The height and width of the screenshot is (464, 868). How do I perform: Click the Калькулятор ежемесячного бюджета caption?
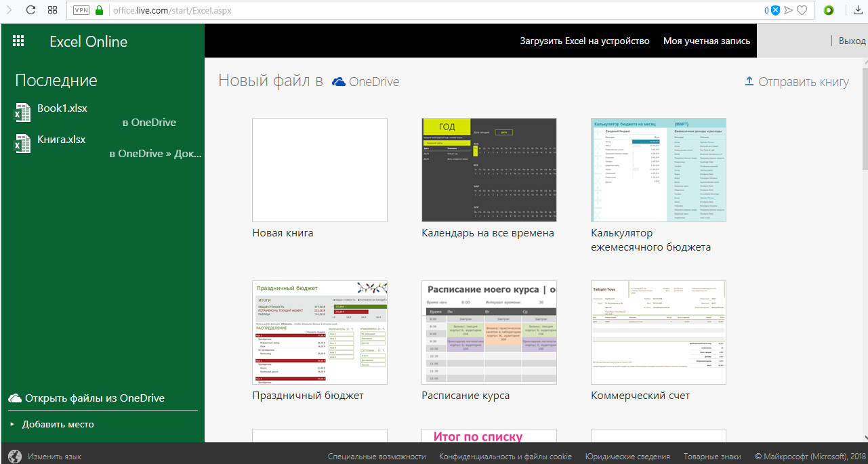[651, 240]
